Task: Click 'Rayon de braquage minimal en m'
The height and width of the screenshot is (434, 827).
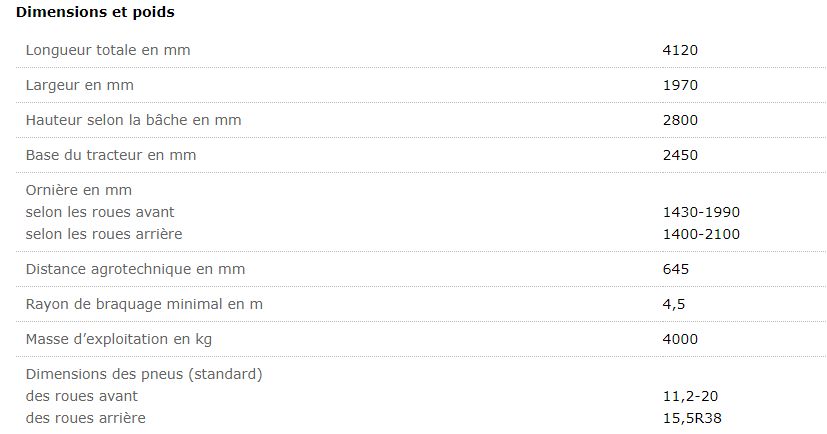Action: pyautogui.click(x=144, y=304)
